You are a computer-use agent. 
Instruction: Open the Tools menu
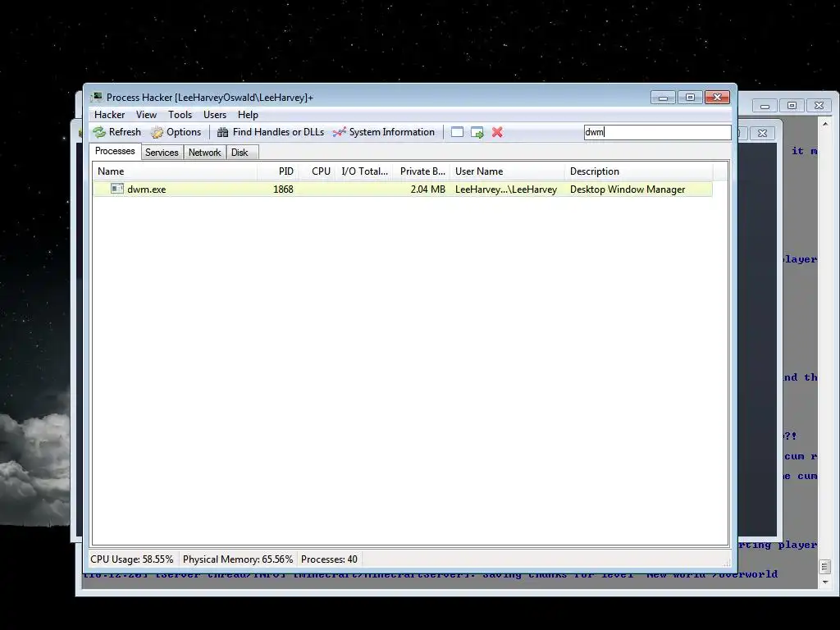180,115
